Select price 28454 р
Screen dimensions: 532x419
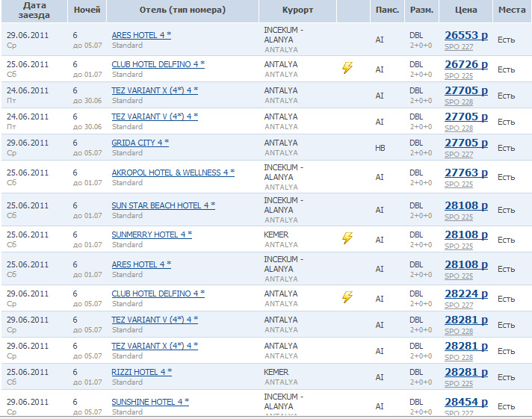pos(466,402)
